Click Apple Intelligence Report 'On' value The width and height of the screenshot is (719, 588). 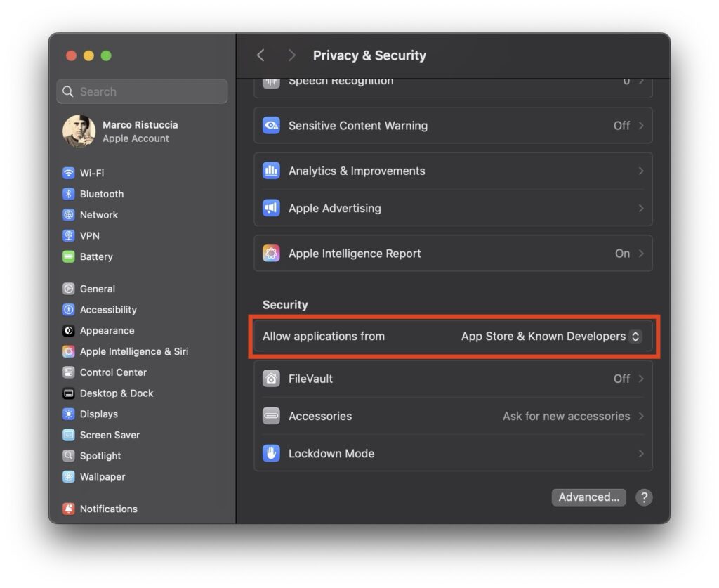[x=622, y=254]
